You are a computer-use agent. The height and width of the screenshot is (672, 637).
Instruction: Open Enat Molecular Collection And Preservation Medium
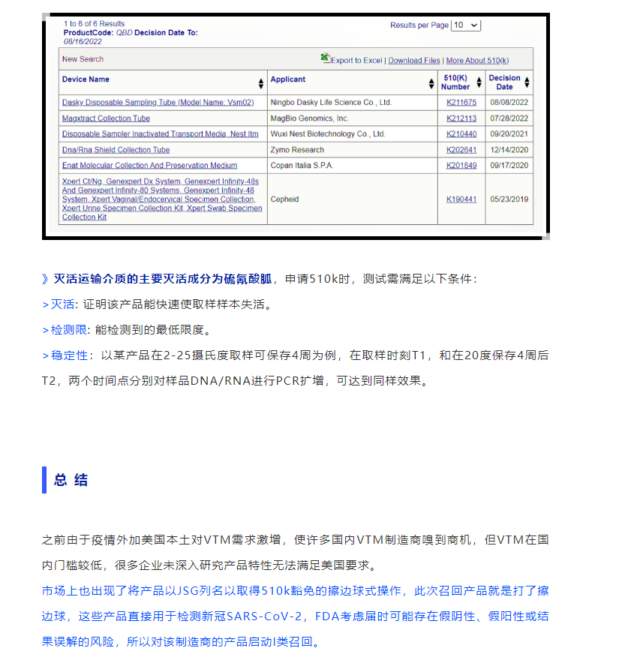click(149, 166)
